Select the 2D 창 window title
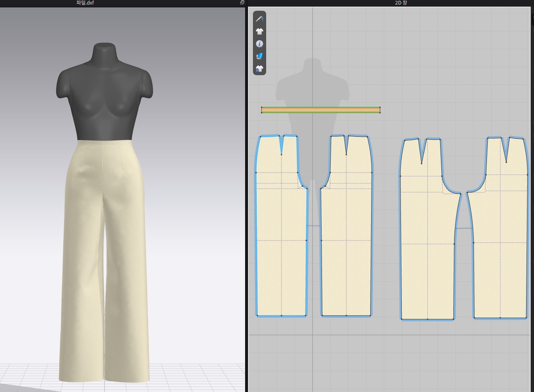Screen dimensions: 534x392 (x=401, y=3)
